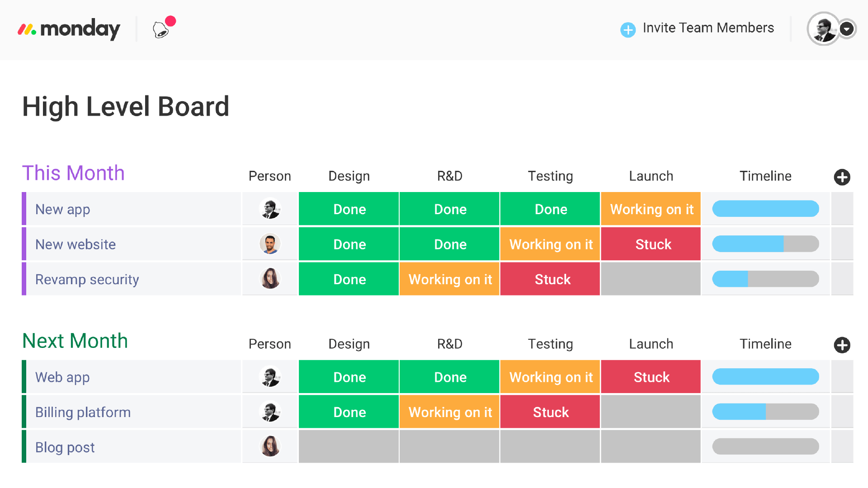Click the New app assignee avatar
The image size is (868, 488).
270,209
